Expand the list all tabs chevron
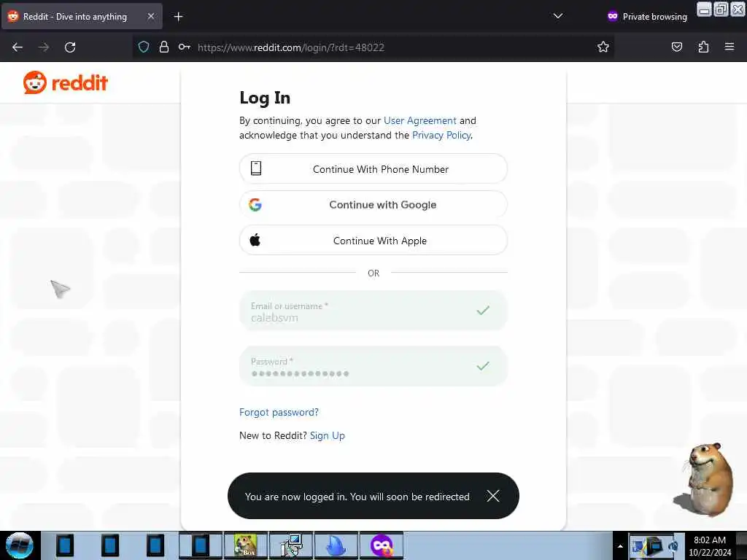Image resolution: width=747 pixels, height=560 pixels. [x=558, y=16]
